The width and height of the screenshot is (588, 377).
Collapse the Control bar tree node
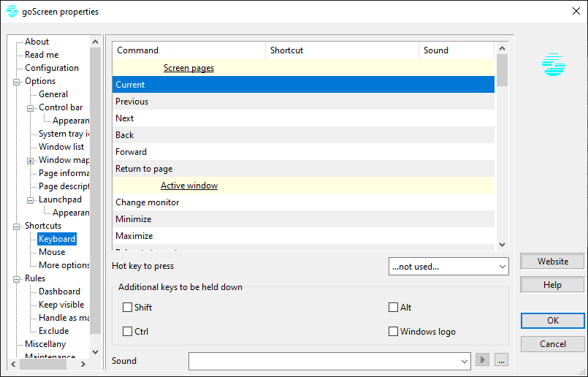[31, 108]
